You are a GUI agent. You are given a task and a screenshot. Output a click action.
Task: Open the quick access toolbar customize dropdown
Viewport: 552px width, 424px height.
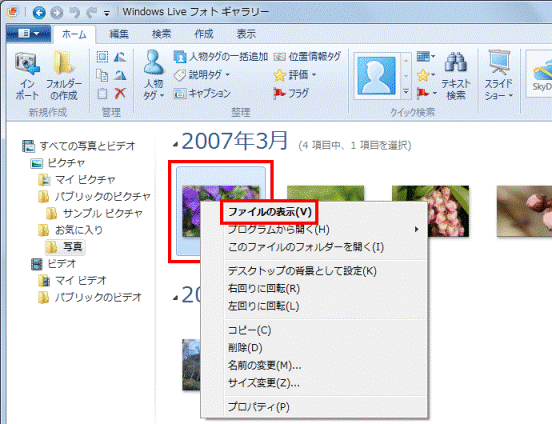[x=107, y=14]
